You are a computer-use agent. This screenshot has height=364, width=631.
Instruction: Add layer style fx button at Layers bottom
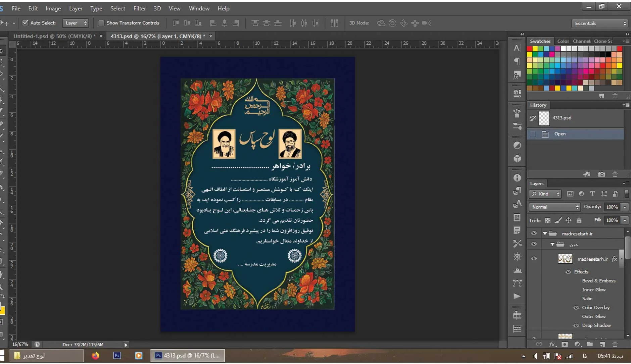[x=552, y=344]
